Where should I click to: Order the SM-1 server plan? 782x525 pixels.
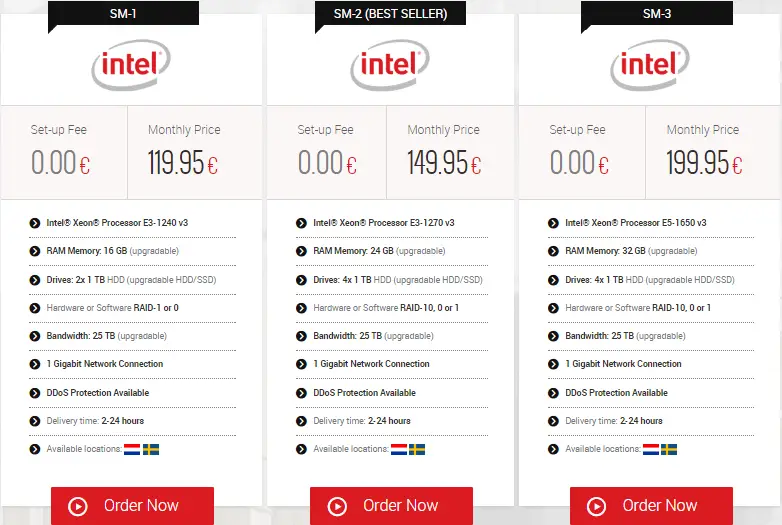[x=132, y=506]
